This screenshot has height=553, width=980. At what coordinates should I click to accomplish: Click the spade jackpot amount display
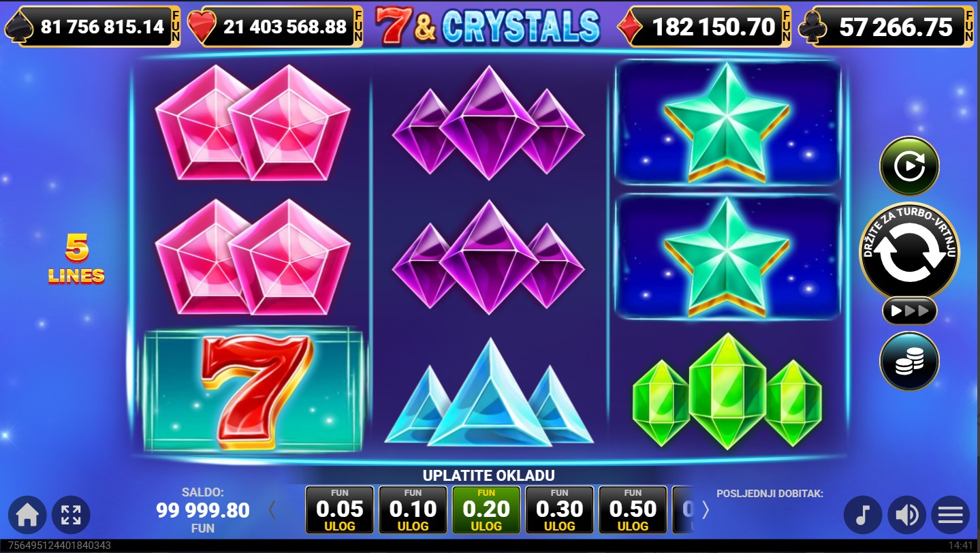coord(92,27)
